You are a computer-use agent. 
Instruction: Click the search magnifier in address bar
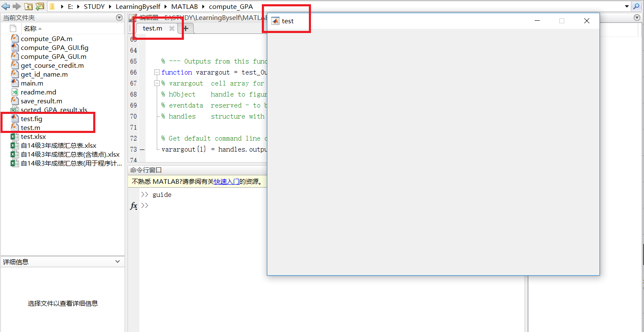click(x=636, y=6)
